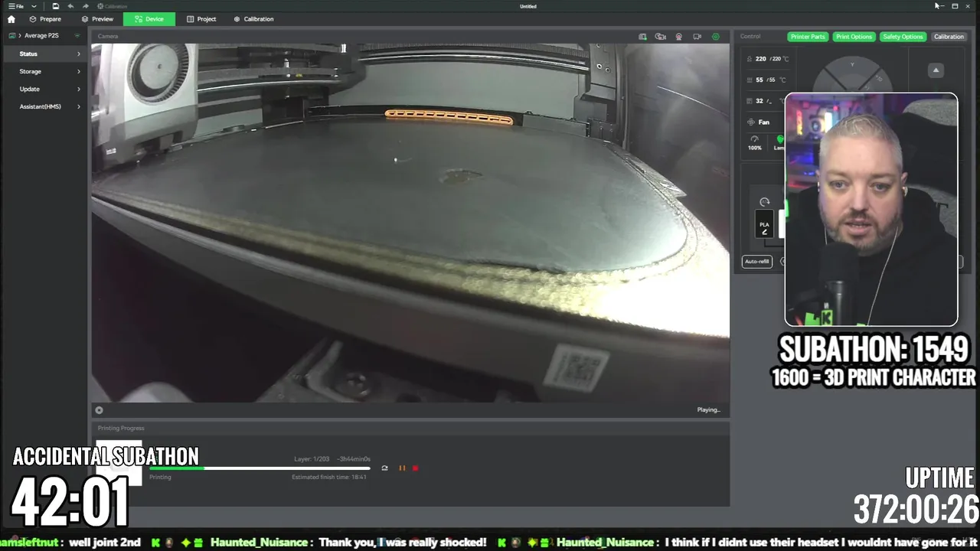The height and width of the screenshot is (551, 980).
Task: Click the camera stream stop icon
Action: point(99,410)
